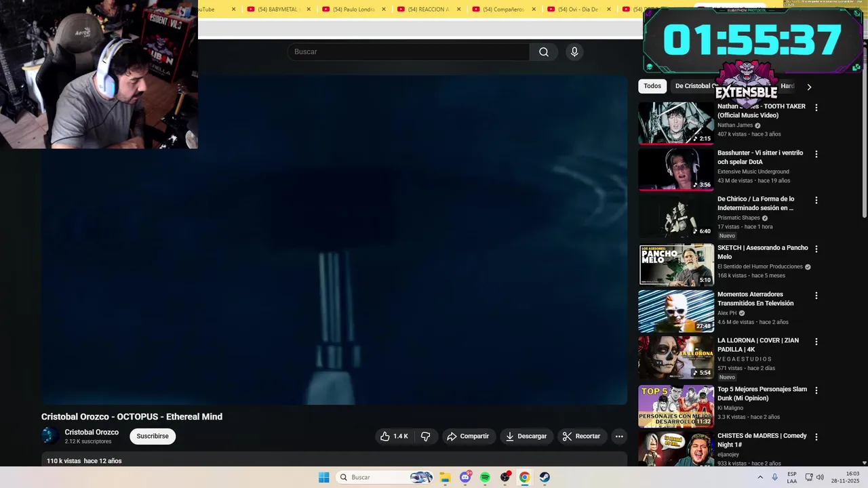Screen dimensions: 868x488
Task: Switch to REACCION browser tab
Action: tap(429, 9)
